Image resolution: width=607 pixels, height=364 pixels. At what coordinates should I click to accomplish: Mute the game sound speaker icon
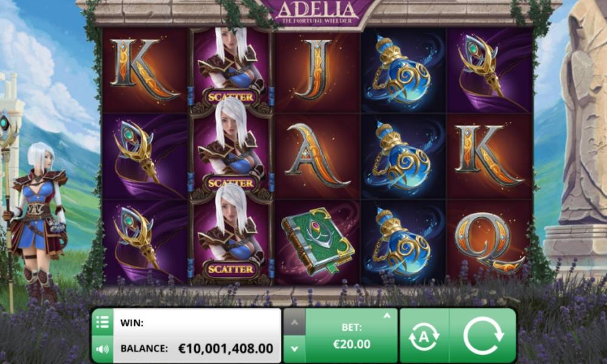[x=103, y=349]
